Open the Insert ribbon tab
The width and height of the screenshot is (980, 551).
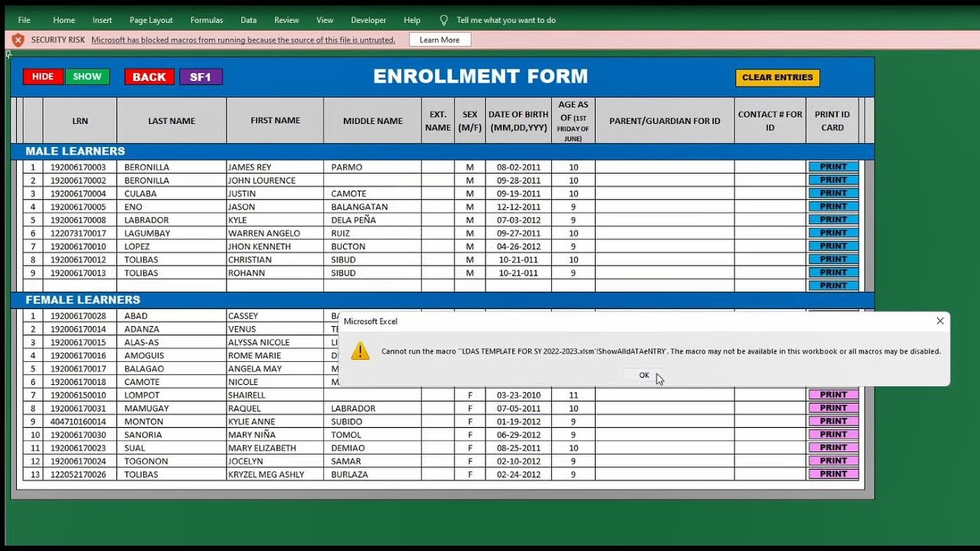[x=102, y=20]
